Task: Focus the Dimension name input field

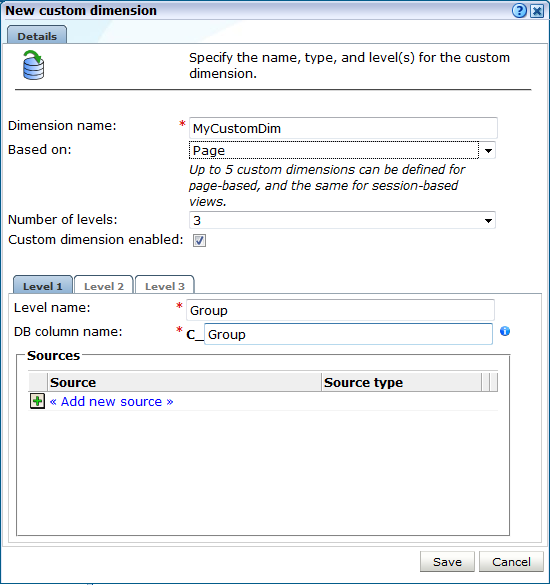Action: click(343, 128)
